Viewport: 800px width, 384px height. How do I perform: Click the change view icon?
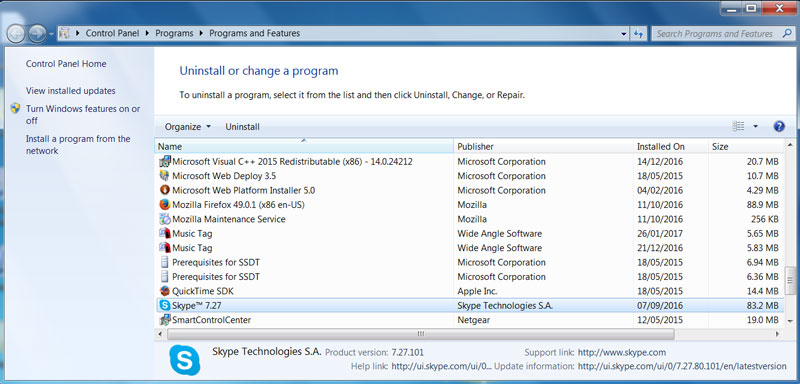pos(738,126)
